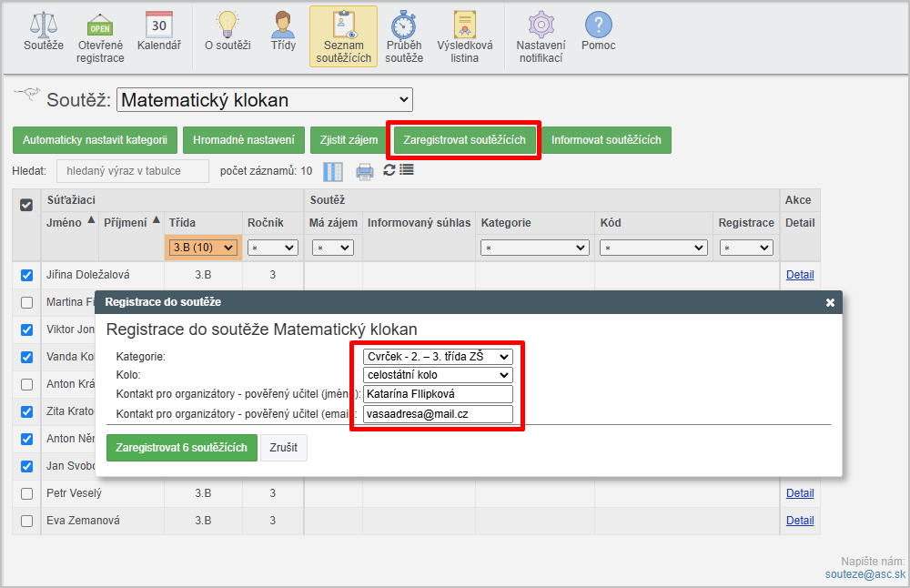
Task: Click the column settings icon
Action: click(x=333, y=172)
